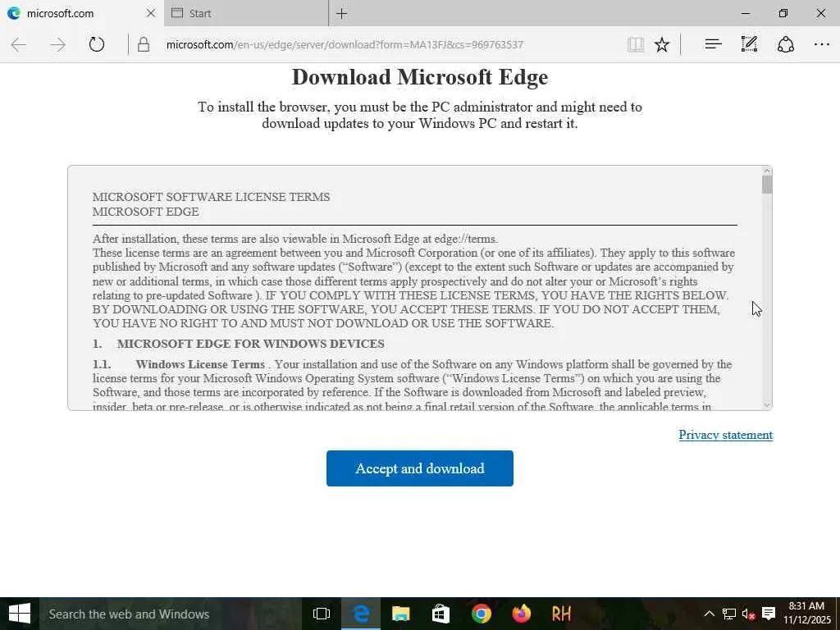Viewport: 840px width, 630px height.
Task: Click the license box scroll-up arrow
Action: coord(767,171)
